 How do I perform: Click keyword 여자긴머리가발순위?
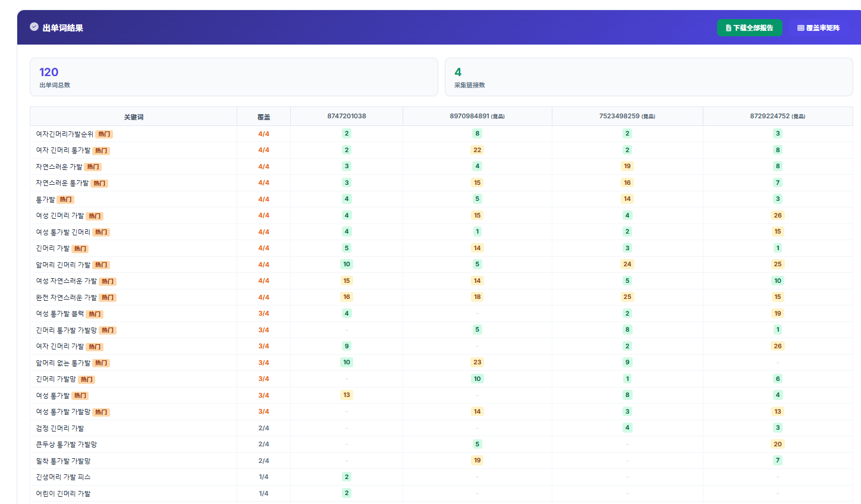65,134
